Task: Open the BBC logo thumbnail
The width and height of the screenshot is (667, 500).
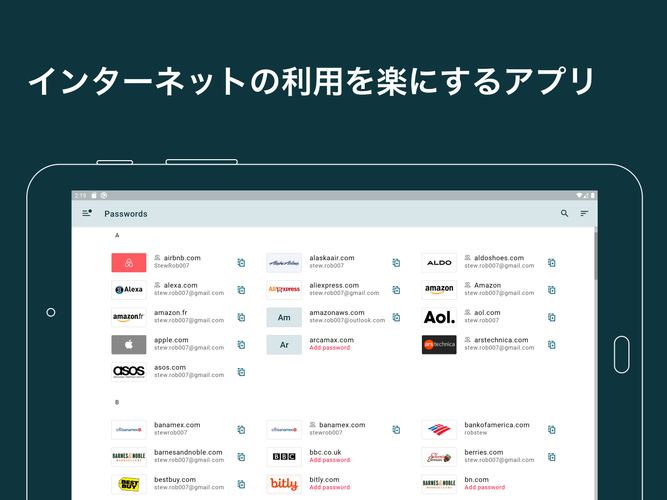Action: pos(284,457)
